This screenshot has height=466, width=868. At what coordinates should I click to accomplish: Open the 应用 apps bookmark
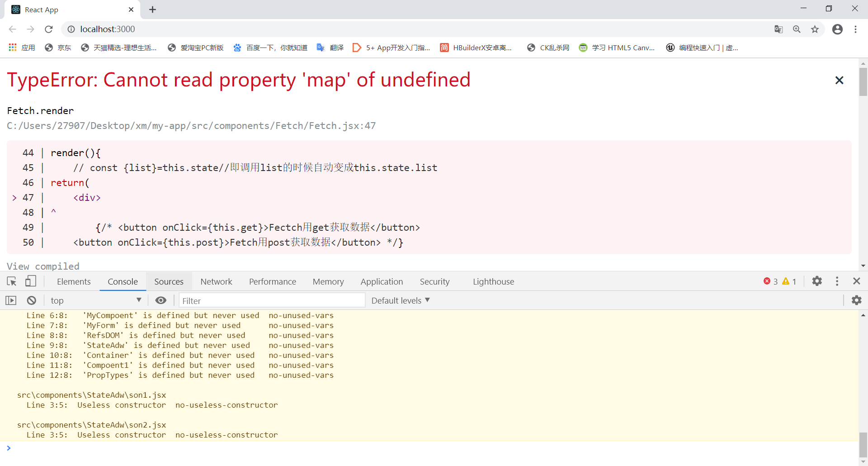click(x=22, y=48)
